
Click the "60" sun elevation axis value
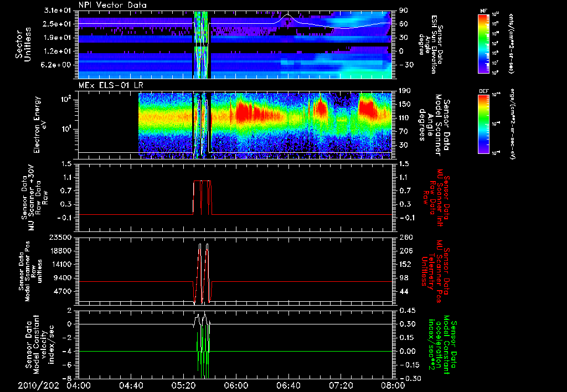404,24
